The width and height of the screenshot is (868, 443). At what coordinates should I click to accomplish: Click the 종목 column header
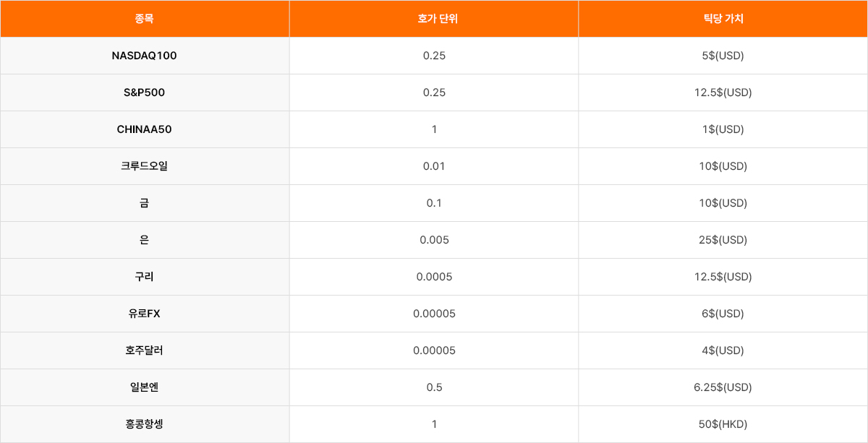[145, 19]
